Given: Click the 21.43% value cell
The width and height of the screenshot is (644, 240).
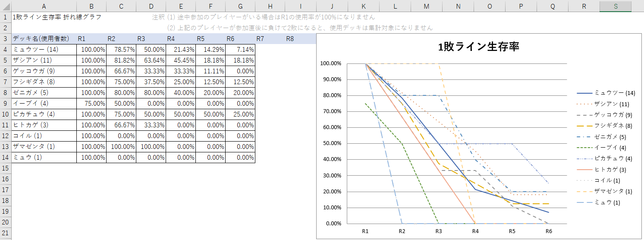Looking at the screenshot, I should (181, 50).
